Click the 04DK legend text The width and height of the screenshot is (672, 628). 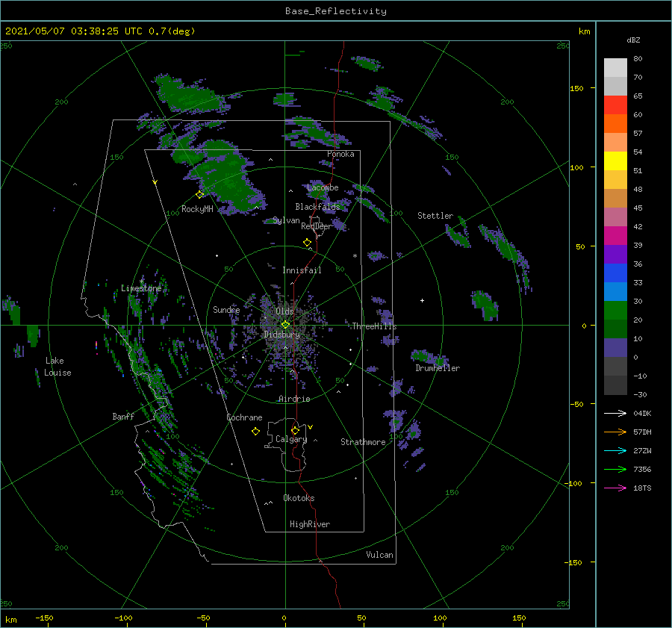[642, 413]
